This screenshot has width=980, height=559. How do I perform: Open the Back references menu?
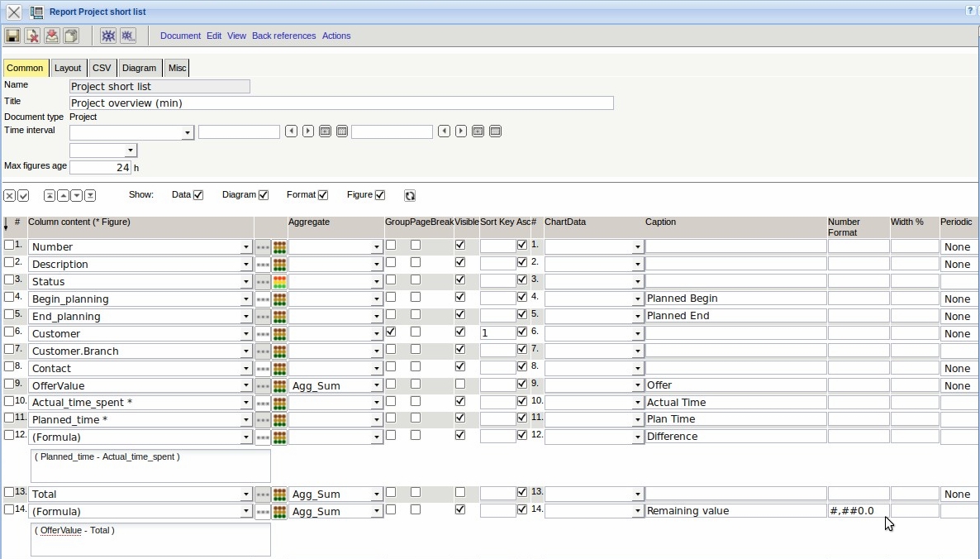(283, 36)
